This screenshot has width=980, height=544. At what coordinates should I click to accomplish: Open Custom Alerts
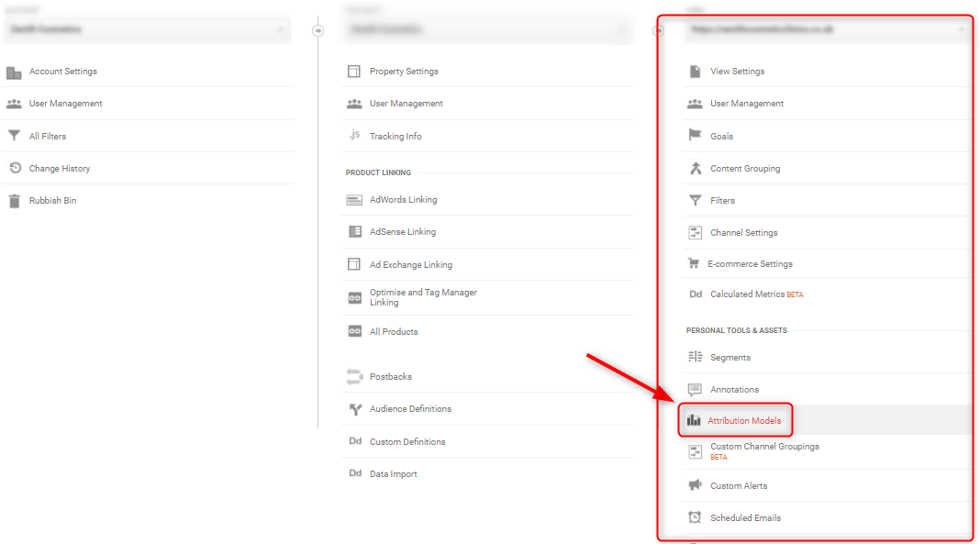[x=739, y=486]
